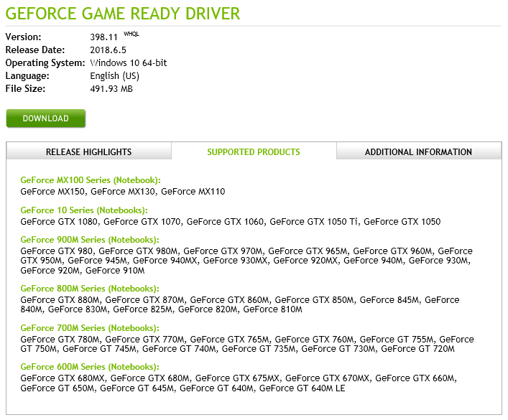Click the green DOWNLOAD button
This screenshot has height=420, width=508.
click(x=46, y=118)
